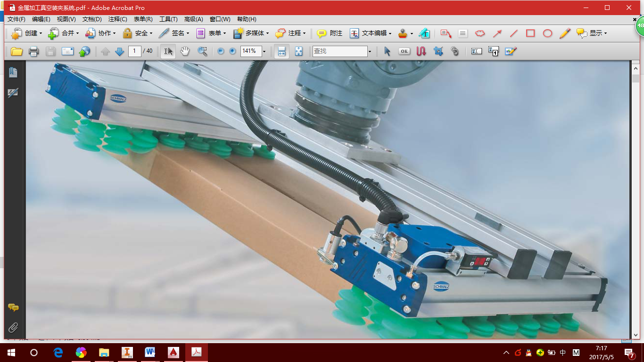The height and width of the screenshot is (362, 644).
Task: Open Microsoft Edge from the taskbar
Action: coord(58,353)
